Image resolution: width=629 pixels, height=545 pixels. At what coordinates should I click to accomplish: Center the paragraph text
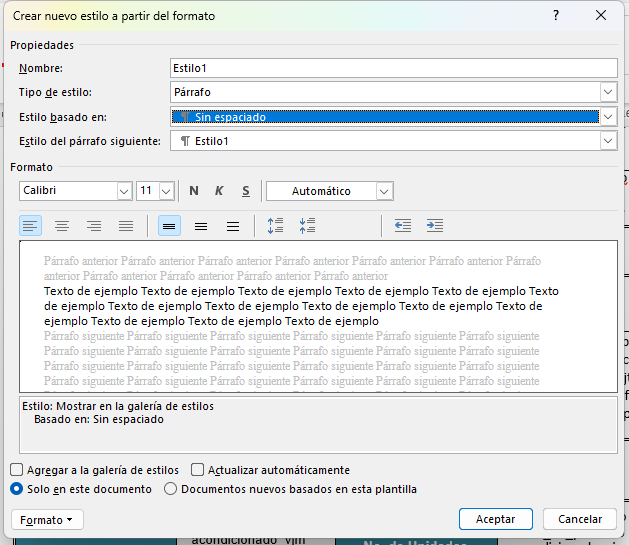pyautogui.click(x=62, y=226)
